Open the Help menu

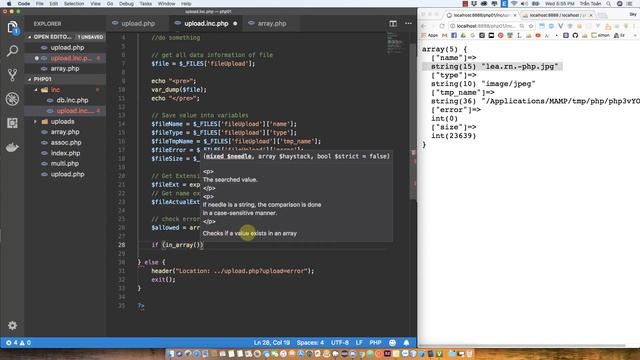186,3
